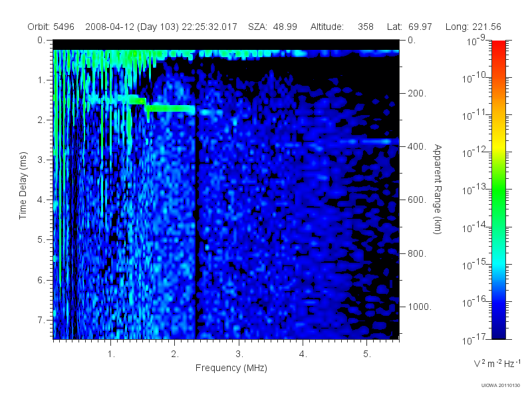This screenshot has height=399, width=532.
Task: Click the red top of the color scale
Action: (498, 47)
